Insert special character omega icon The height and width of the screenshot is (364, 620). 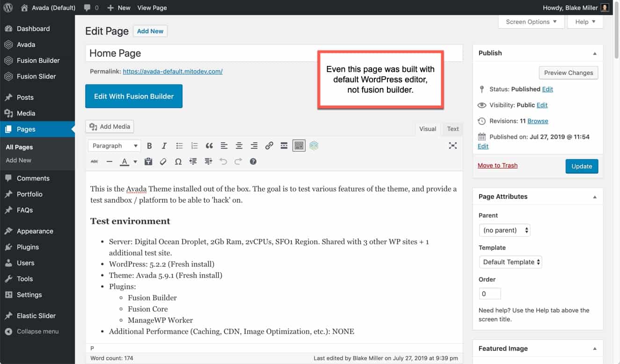click(x=178, y=161)
